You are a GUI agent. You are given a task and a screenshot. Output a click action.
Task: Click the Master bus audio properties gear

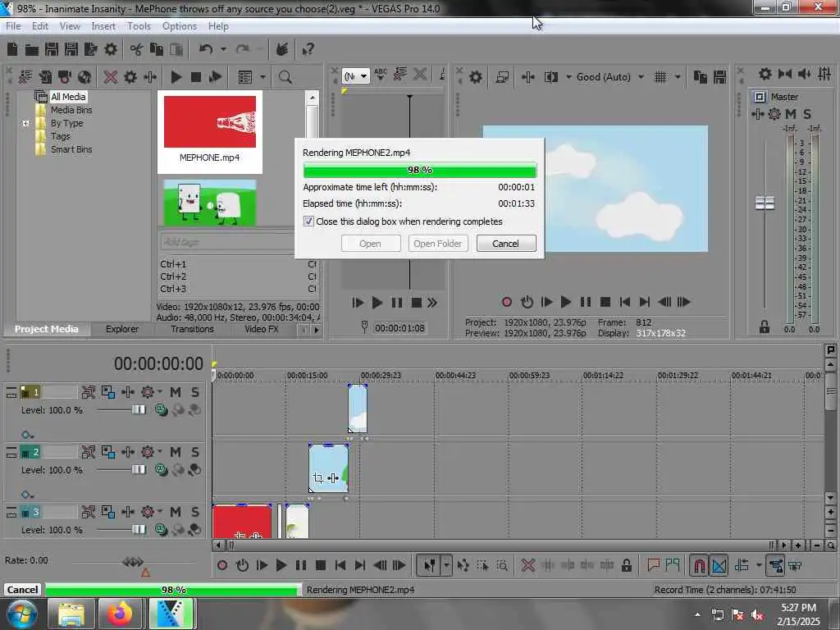(x=765, y=73)
